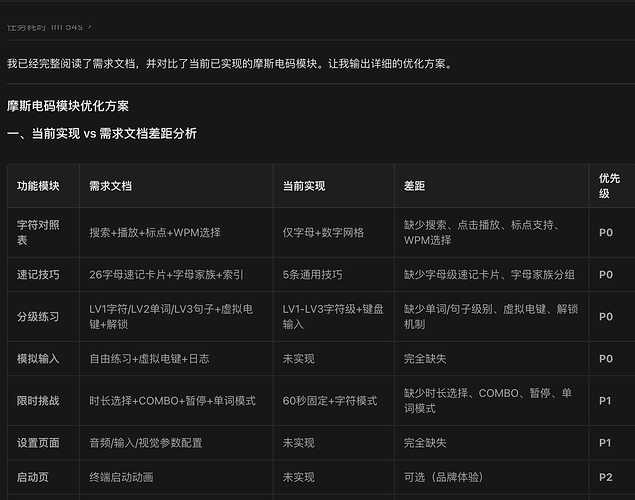Click '未实现' in the 设置页面 row
This screenshot has height=500, width=635.
click(298, 443)
